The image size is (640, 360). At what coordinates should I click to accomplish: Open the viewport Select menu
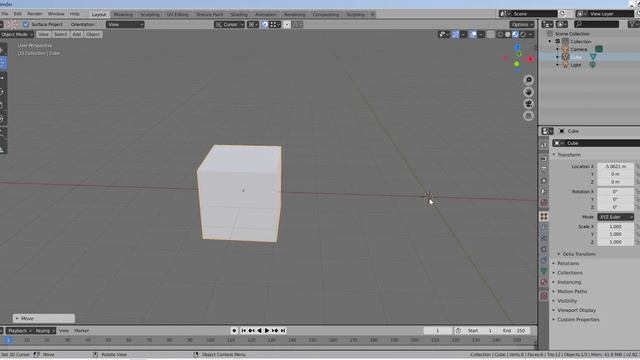[x=60, y=34]
